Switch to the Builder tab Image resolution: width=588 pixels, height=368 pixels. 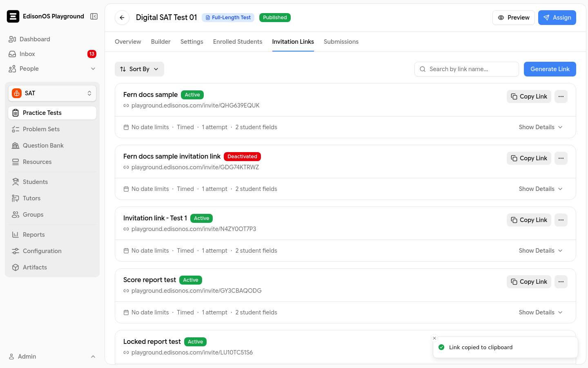click(161, 42)
